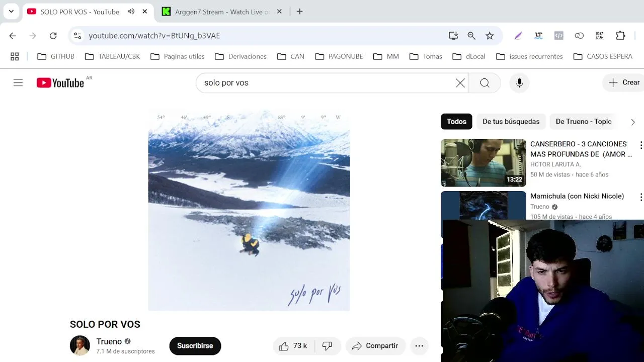
Task: Dislike the video
Action: (x=328, y=346)
